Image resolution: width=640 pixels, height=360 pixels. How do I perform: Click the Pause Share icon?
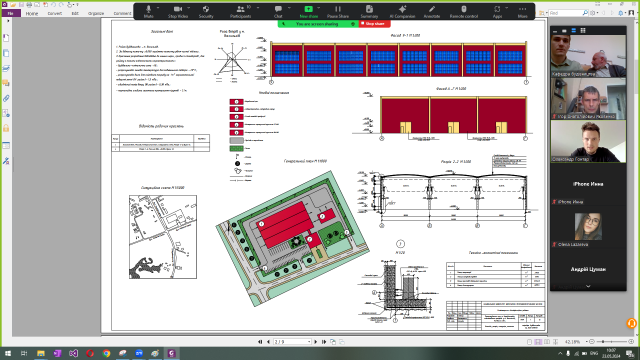tap(338, 11)
